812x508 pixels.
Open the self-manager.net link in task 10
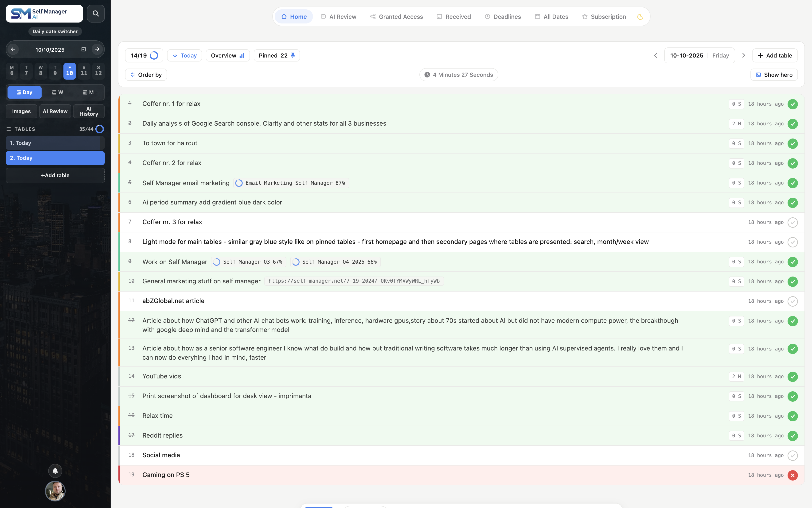pyautogui.click(x=354, y=281)
